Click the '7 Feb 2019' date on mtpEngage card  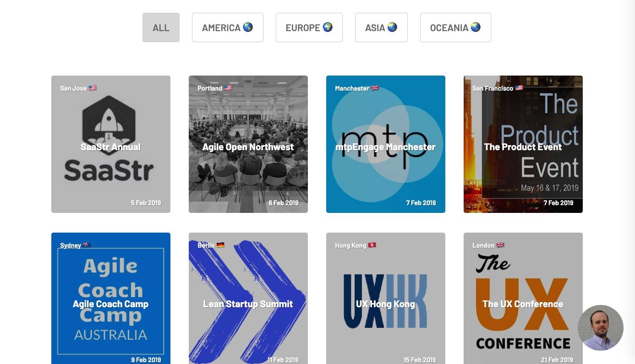(x=421, y=203)
